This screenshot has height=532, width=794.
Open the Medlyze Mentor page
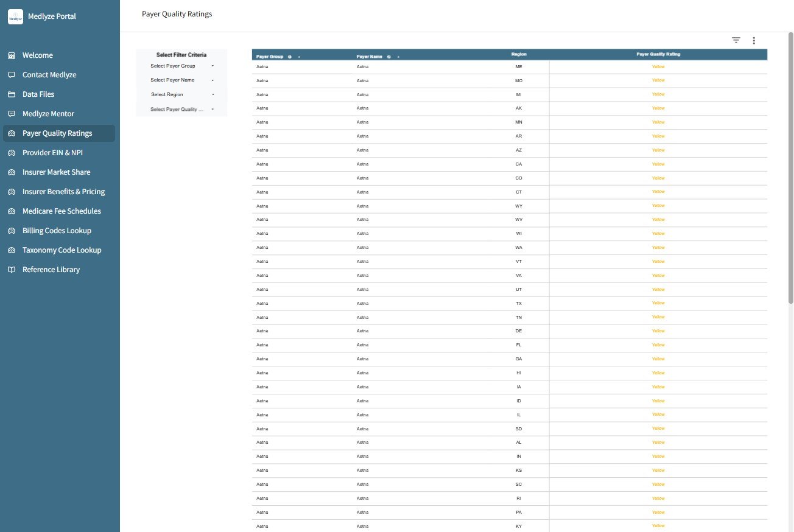60,114
